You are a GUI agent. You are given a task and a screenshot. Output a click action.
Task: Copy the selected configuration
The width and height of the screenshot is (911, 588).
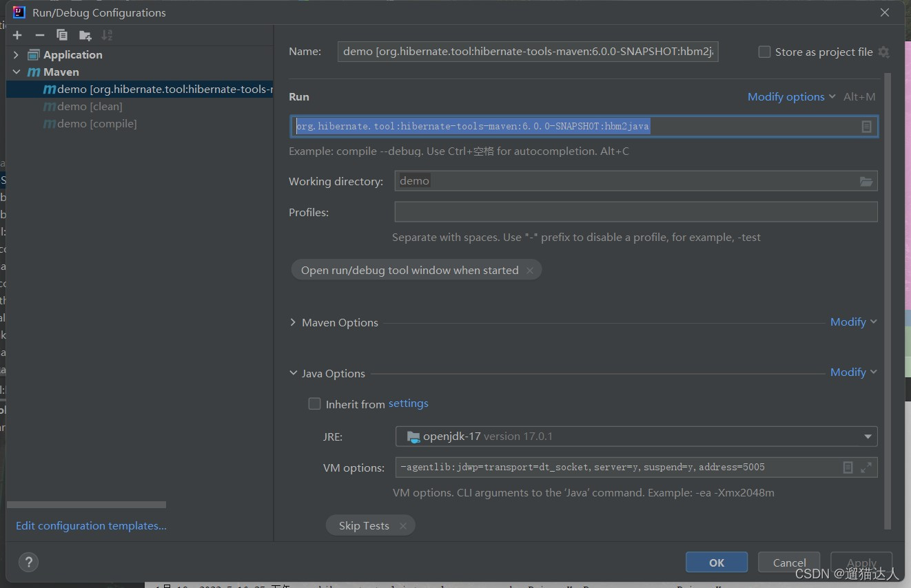point(62,35)
